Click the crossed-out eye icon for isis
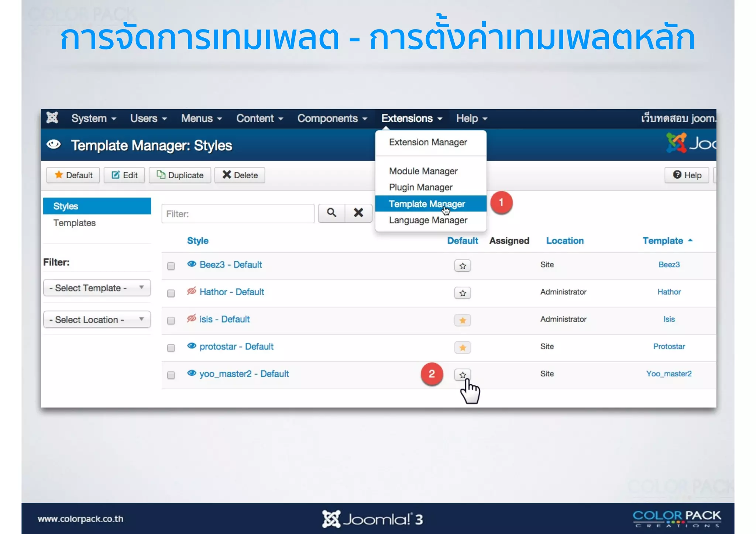This screenshot has height=534, width=756. point(192,318)
